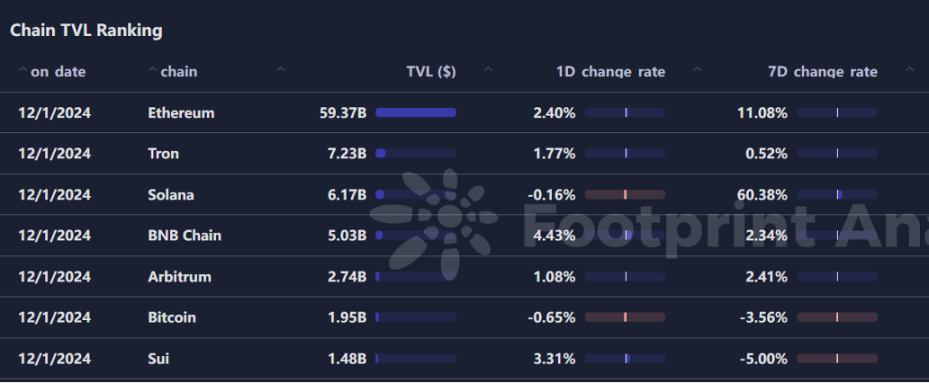Image resolution: width=929 pixels, height=383 pixels.
Task: Select the Ethereum chain cell
Action: coord(181,113)
